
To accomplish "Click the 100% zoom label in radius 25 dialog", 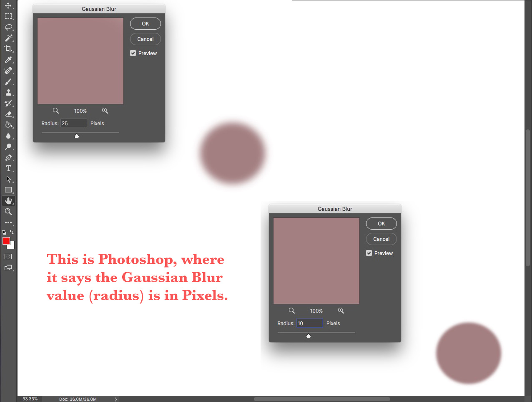I will [80, 111].
